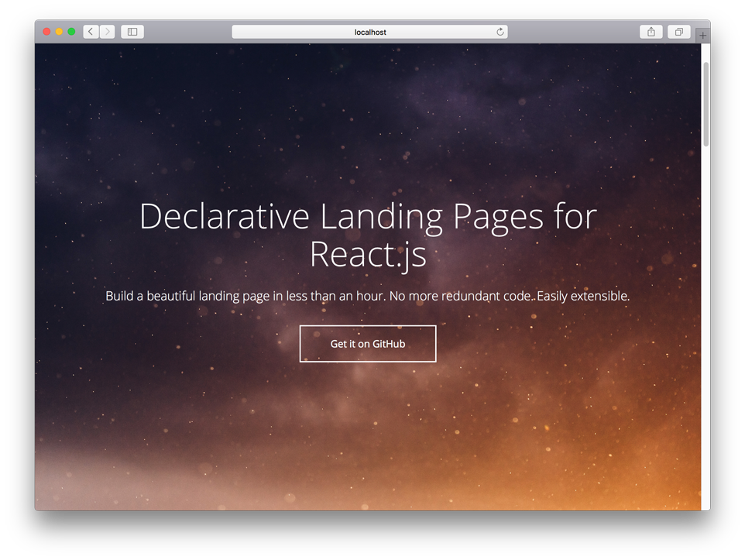
Task: Click the subtitle about building a beautiful landing page
Action: click(x=368, y=296)
